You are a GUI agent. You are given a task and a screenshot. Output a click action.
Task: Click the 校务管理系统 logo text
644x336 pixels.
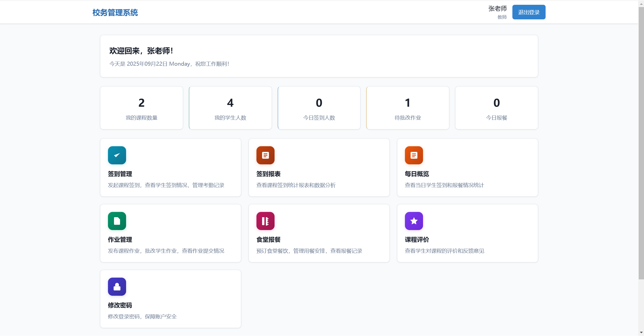[x=115, y=12]
